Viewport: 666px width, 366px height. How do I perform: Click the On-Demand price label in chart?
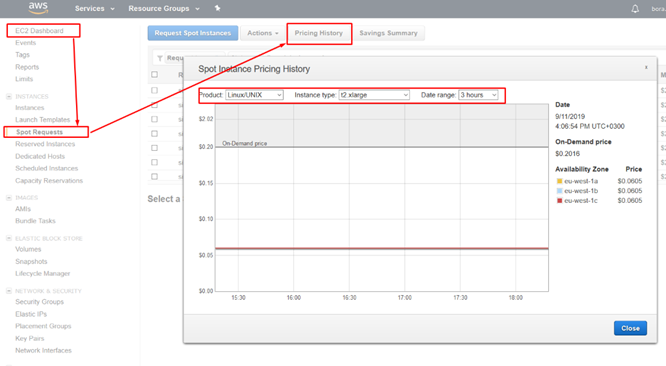click(x=245, y=144)
